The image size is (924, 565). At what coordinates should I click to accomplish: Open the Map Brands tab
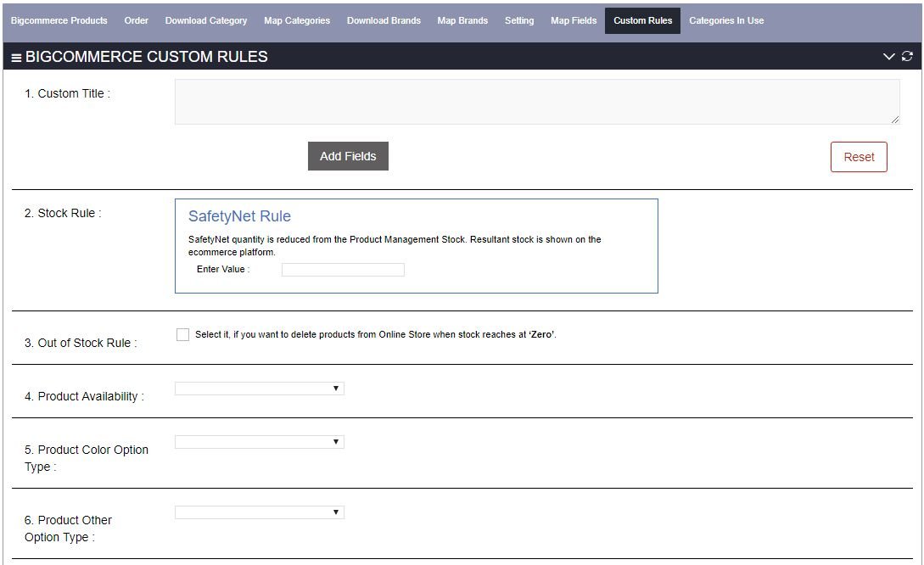pyautogui.click(x=462, y=20)
